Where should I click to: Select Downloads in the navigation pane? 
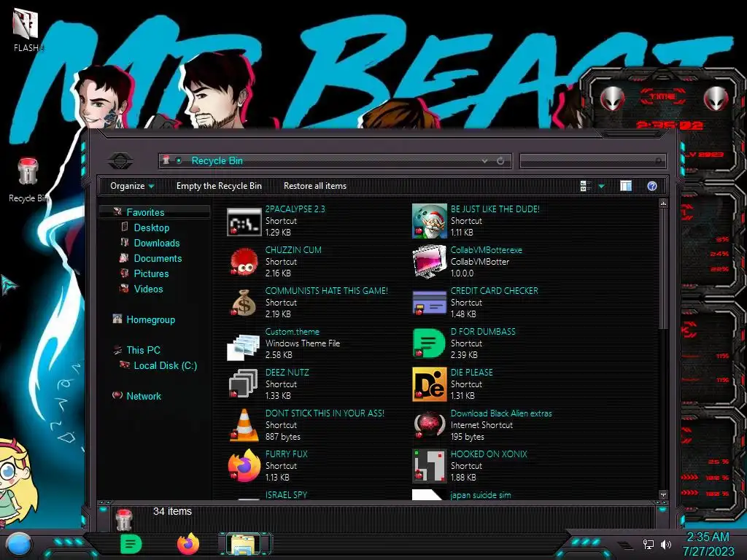(157, 243)
